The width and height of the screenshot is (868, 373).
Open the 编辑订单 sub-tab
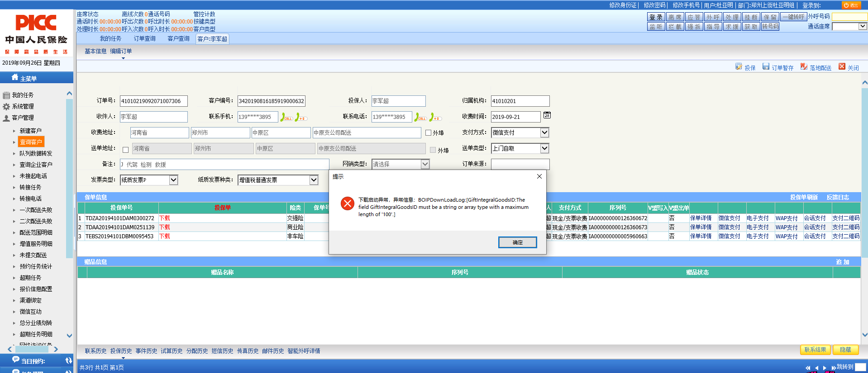click(x=121, y=51)
